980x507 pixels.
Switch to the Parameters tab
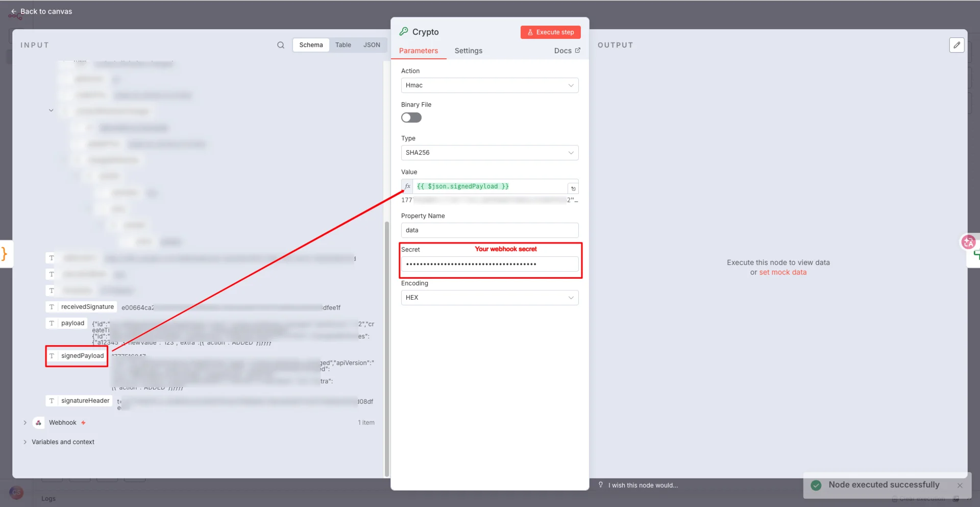(419, 51)
